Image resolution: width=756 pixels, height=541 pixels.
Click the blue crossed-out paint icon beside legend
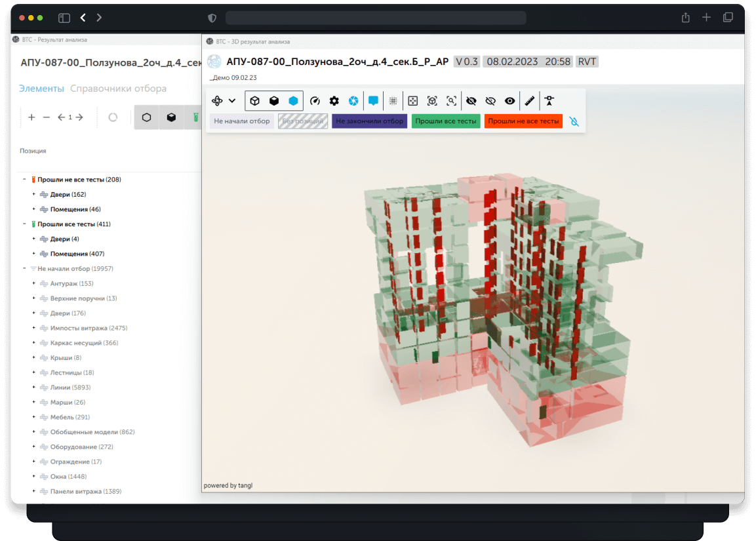tap(574, 121)
